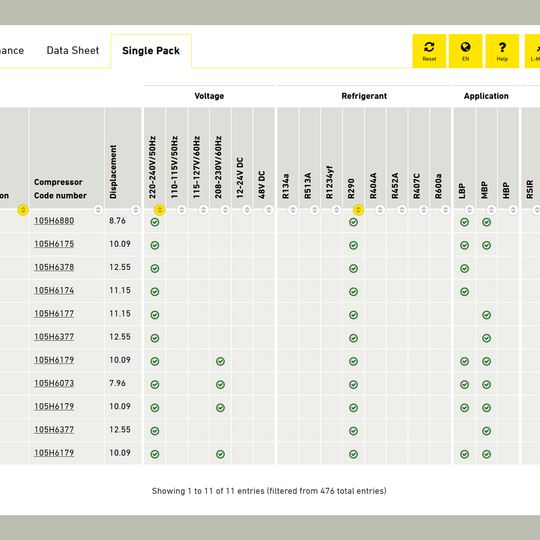Open the Help question mark button
The image size is (540, 540).
pos(502,51)
